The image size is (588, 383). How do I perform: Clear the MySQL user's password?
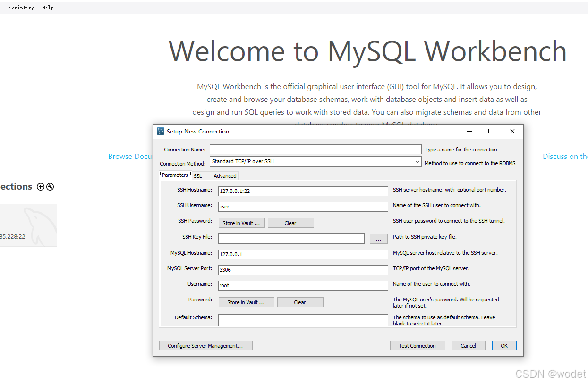click(x=300, y=302)
